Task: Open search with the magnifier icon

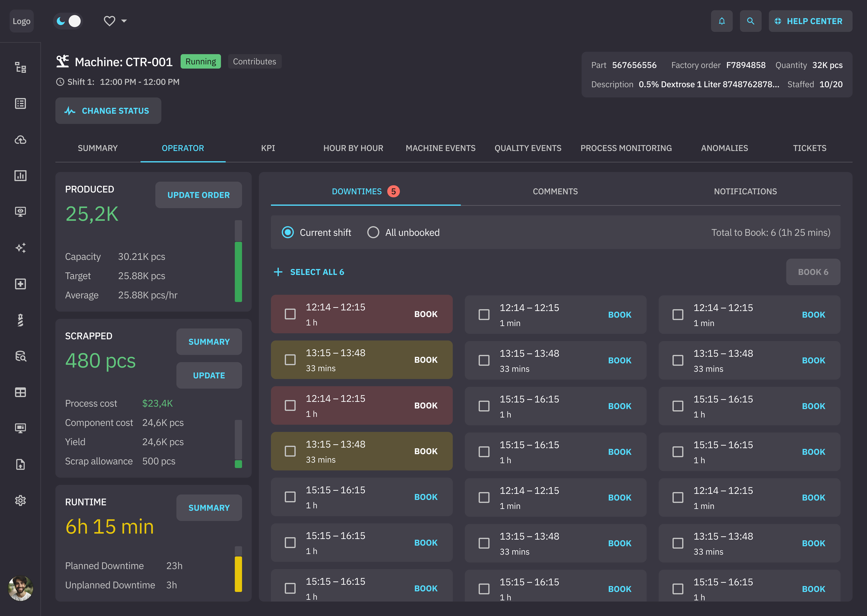Action: (x=750, y=21)
